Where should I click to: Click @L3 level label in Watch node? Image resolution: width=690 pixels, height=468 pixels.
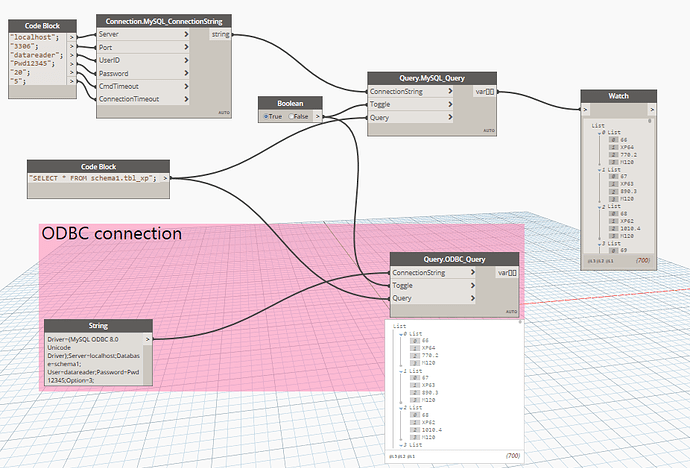pyautogui.click(x=591, y=261)
